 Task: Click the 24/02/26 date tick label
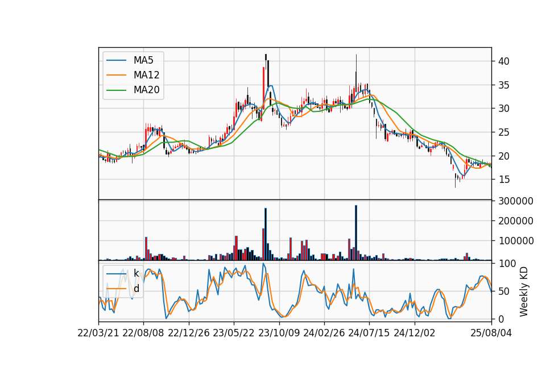[x=324, y=333]
